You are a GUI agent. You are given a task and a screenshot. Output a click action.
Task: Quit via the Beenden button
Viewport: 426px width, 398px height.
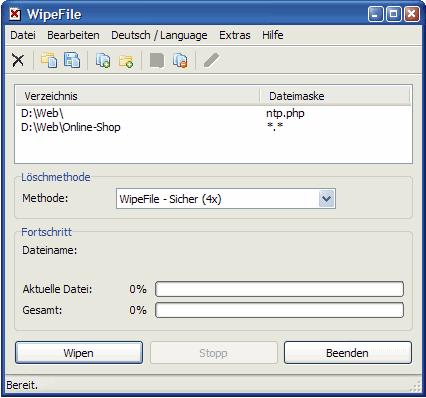pos(348,353)
